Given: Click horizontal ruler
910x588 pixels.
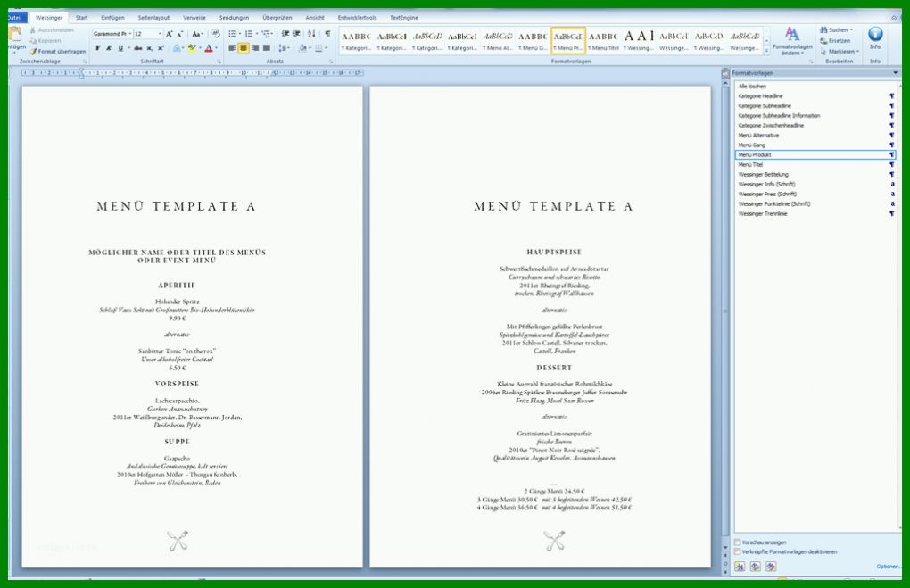Looking at the screenshot, I should coord(193,73).
